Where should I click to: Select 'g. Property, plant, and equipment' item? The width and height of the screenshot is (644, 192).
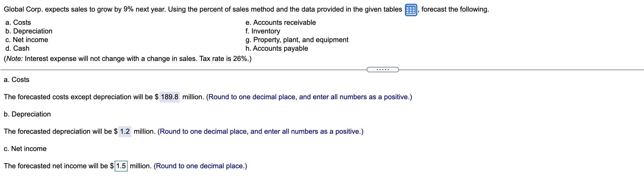pos(296,40)
